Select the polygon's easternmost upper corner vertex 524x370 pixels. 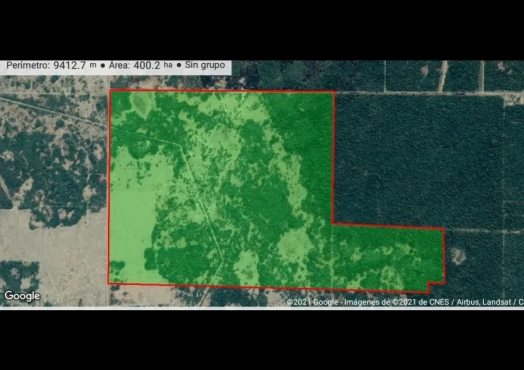[444, 229]
